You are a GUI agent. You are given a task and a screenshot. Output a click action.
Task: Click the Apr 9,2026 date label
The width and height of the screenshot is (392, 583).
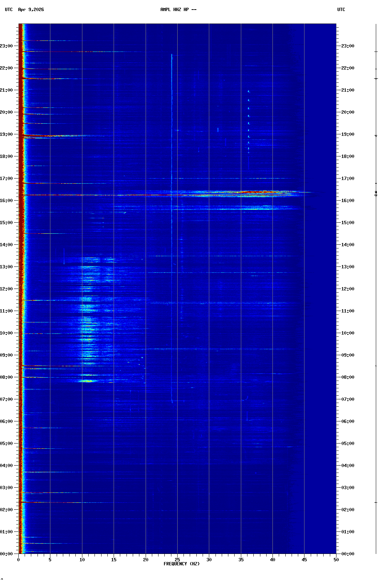click(x=31, y=10)
